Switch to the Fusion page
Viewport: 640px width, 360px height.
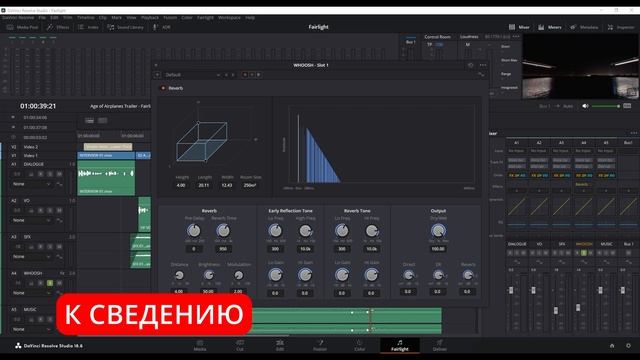320,345
